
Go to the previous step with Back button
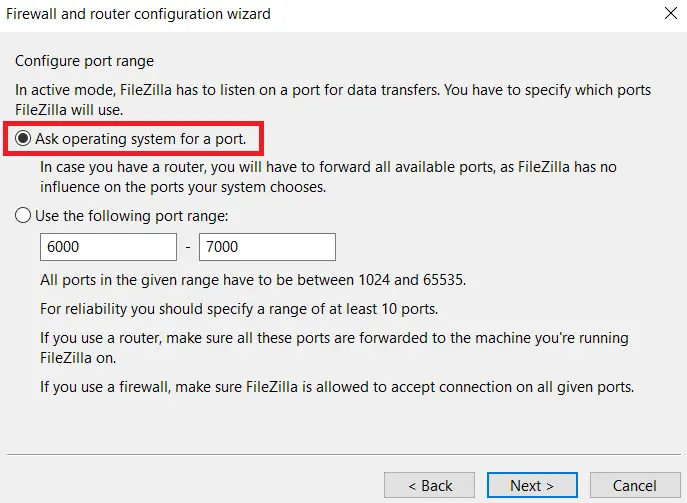coord(429,485)
